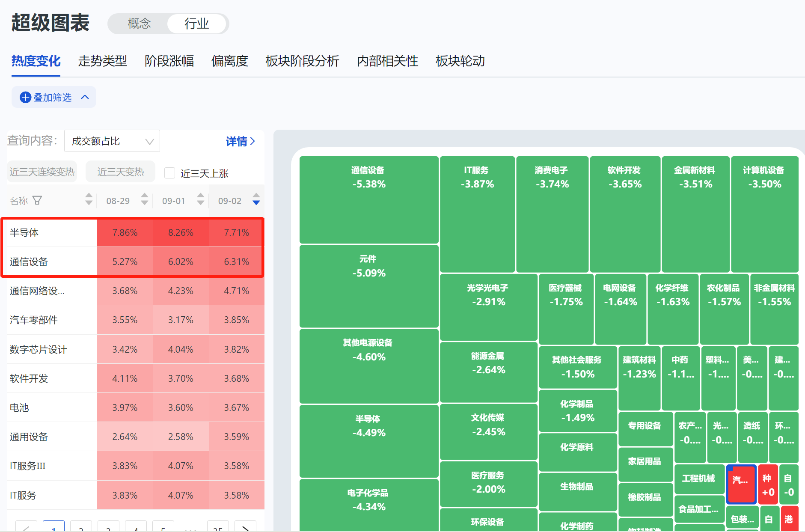The image size is (805, 532).
Task: Click the red 汽 block in the treemap
Action: tap(741, 484)
